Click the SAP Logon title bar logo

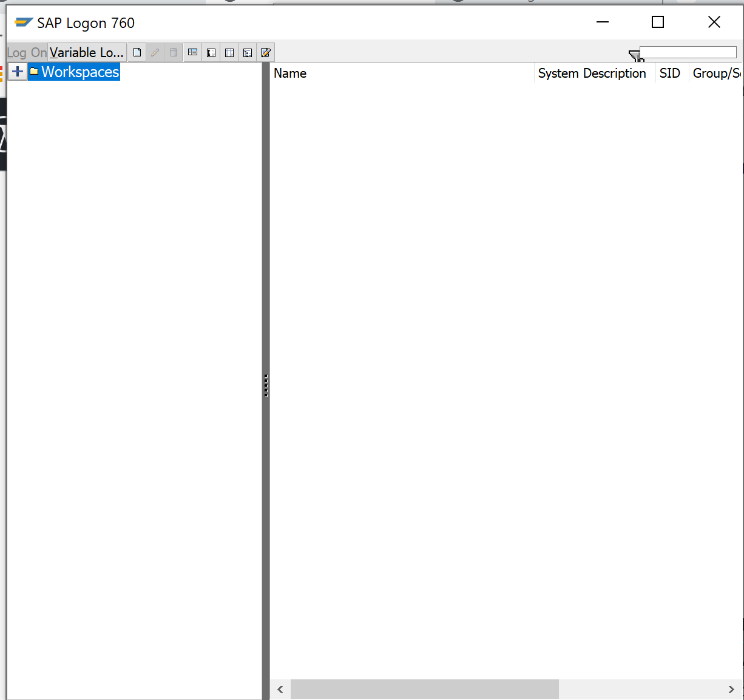click(x=24, y=23)
